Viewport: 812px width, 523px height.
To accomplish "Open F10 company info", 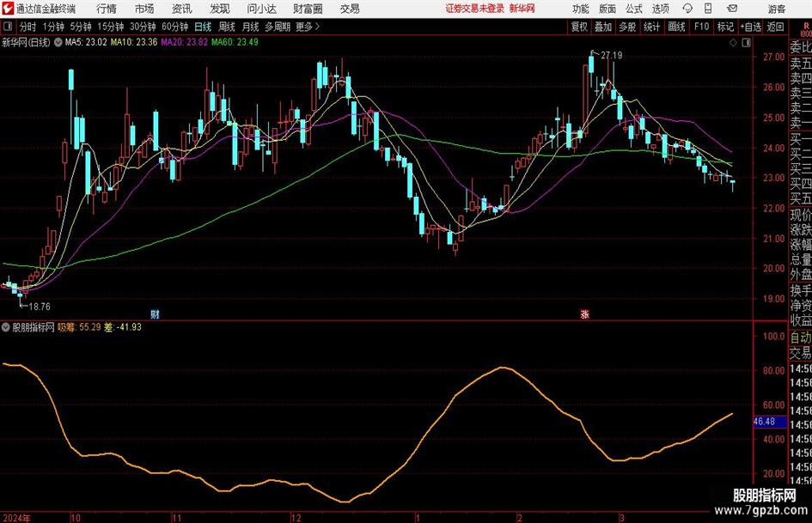I will (x=702, y=27).
